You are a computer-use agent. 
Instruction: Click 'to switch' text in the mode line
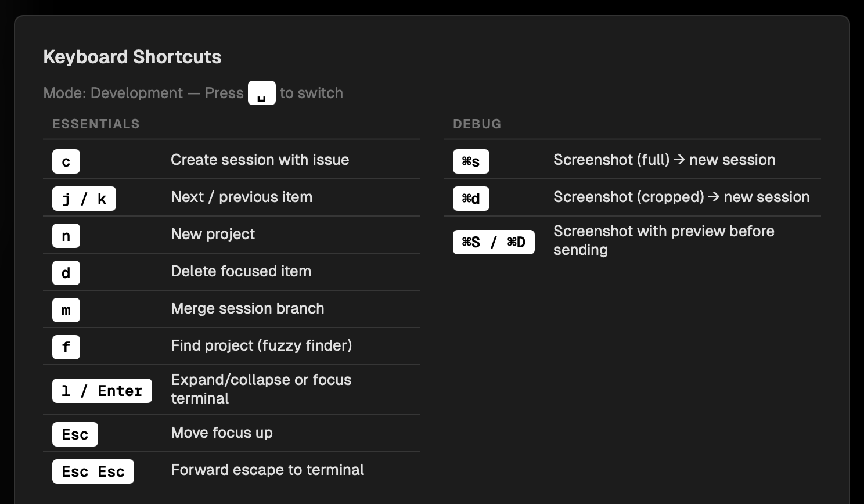311,93
